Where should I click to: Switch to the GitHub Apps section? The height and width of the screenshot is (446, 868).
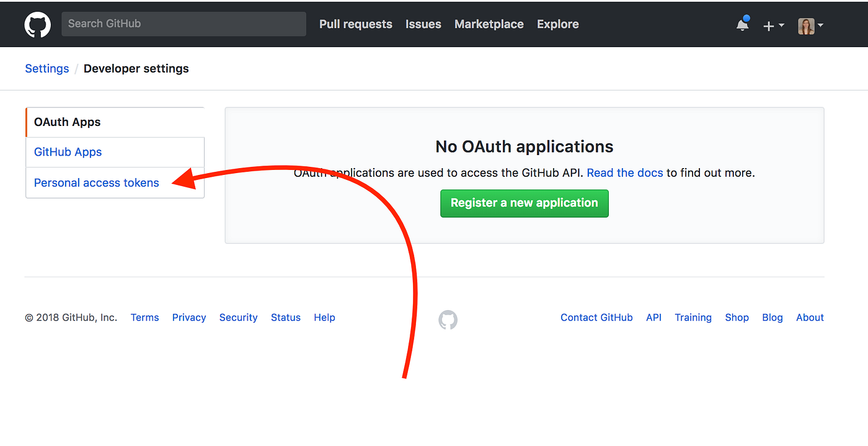pos(68,151)
